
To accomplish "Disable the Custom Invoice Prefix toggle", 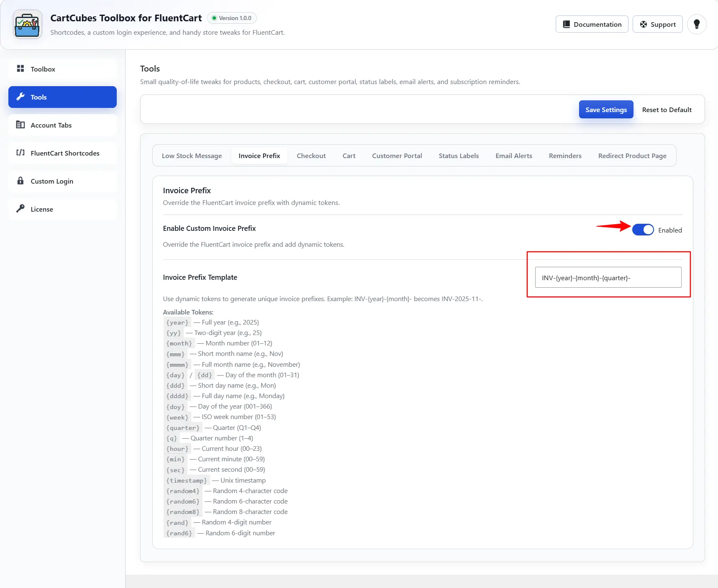I will pos(643,230).
